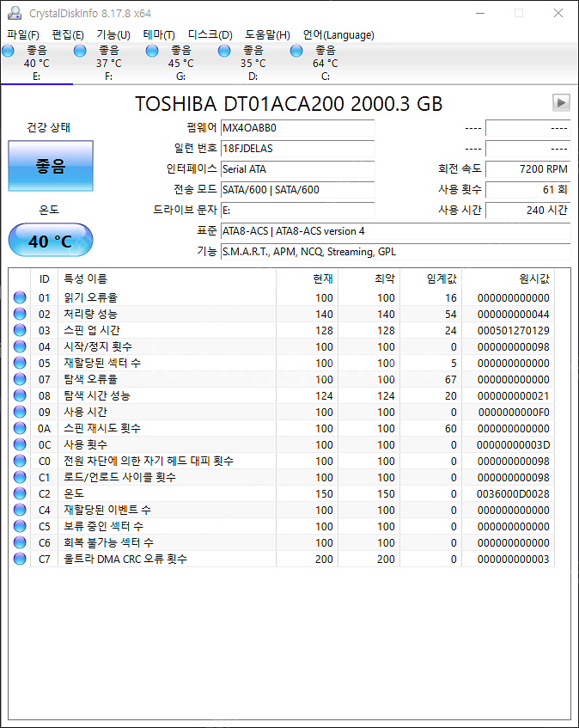Select disk D: status circle at 35 °C

(224, 51)
